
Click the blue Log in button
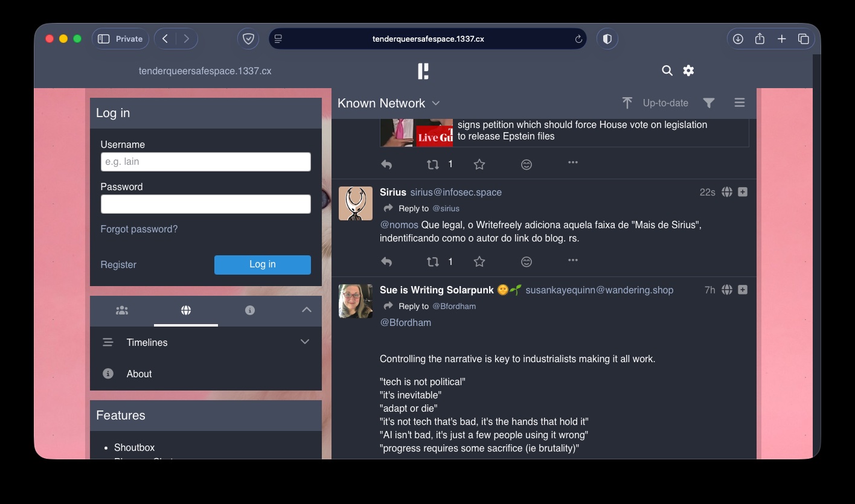click(x=263, y=264)
